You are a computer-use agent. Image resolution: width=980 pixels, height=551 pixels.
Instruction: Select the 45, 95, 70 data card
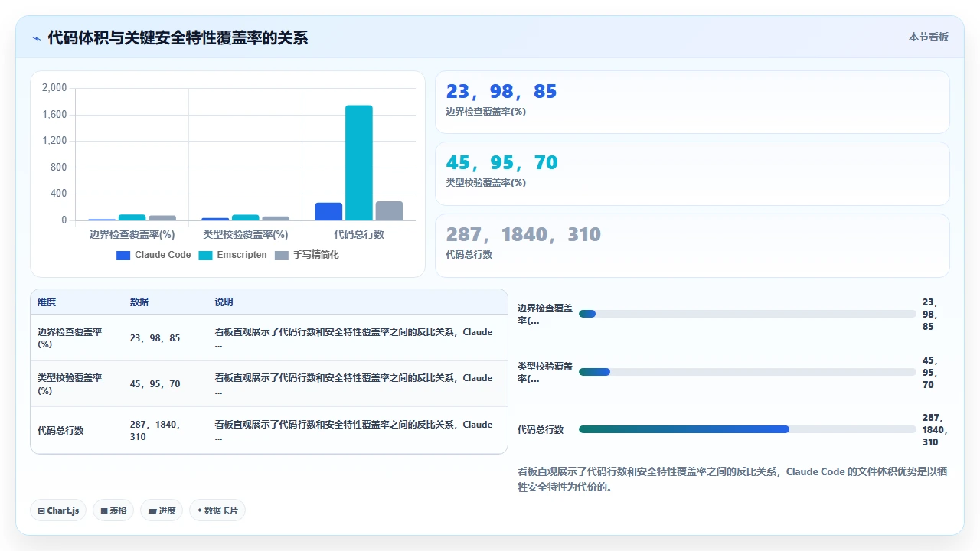click(692, 174)
